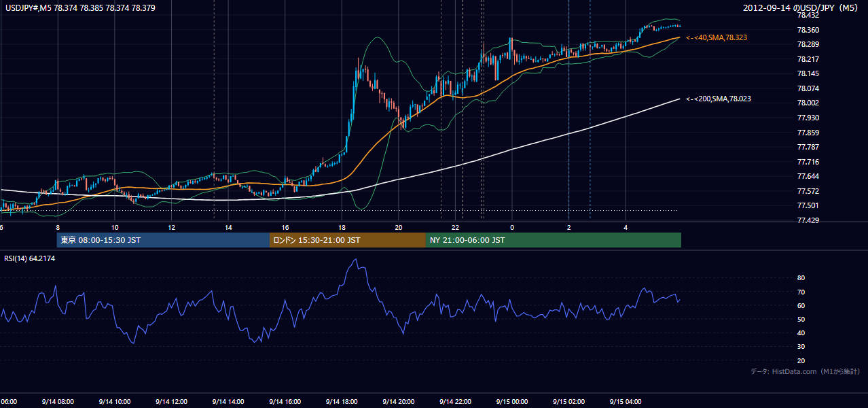Screen dimensions: 868x408
Task: Click the 9/14 14:00 bottom time label
Action: point(228,402)
